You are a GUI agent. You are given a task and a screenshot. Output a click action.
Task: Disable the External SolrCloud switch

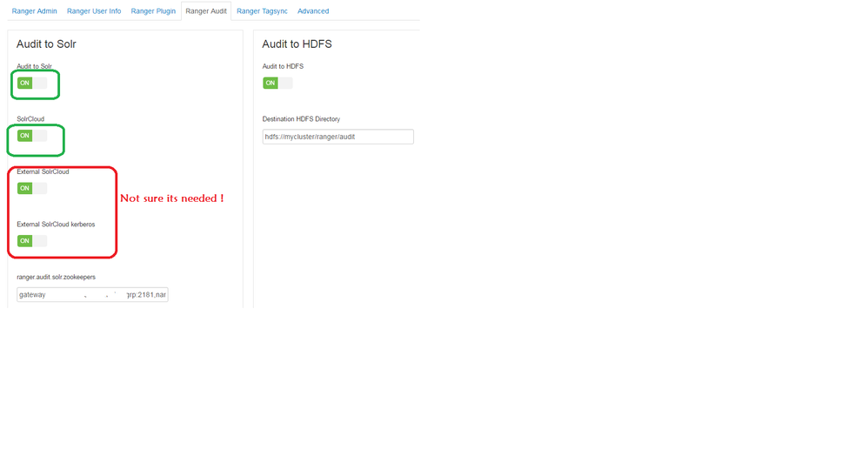click(x=32, y=189)
